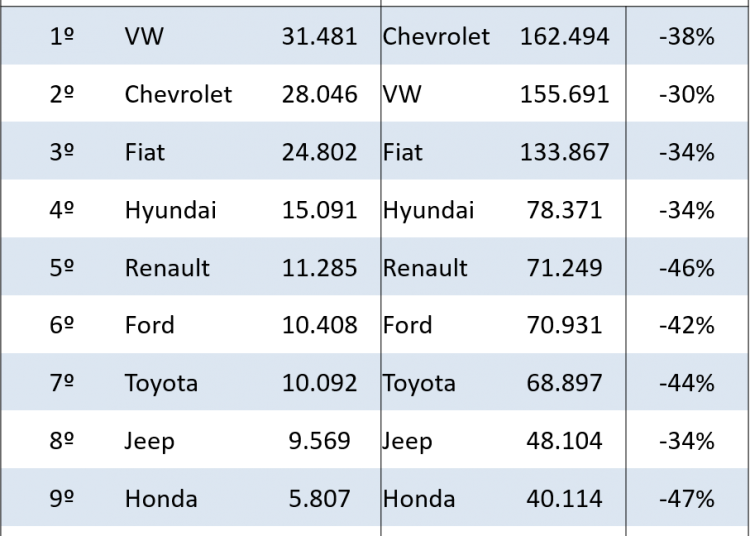The height and width of the screenshot is (536, 750).
Task: Select the value 24.802
Action: click(x=319, y=153)
